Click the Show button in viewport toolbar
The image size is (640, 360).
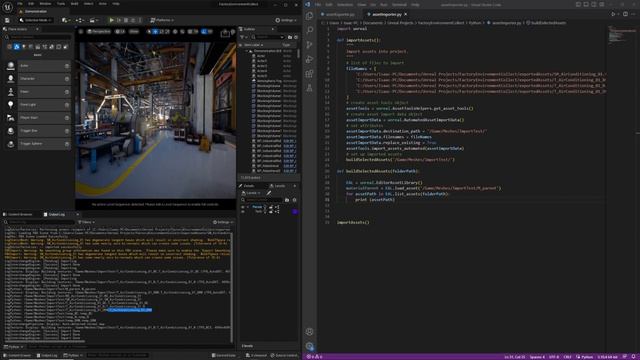[134, 31]
